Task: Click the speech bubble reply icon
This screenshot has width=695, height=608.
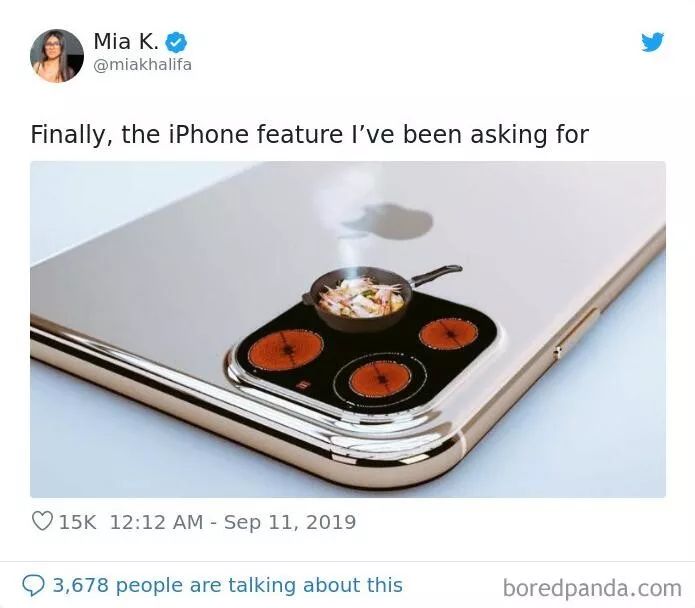Action: click(x=34, y=585)
